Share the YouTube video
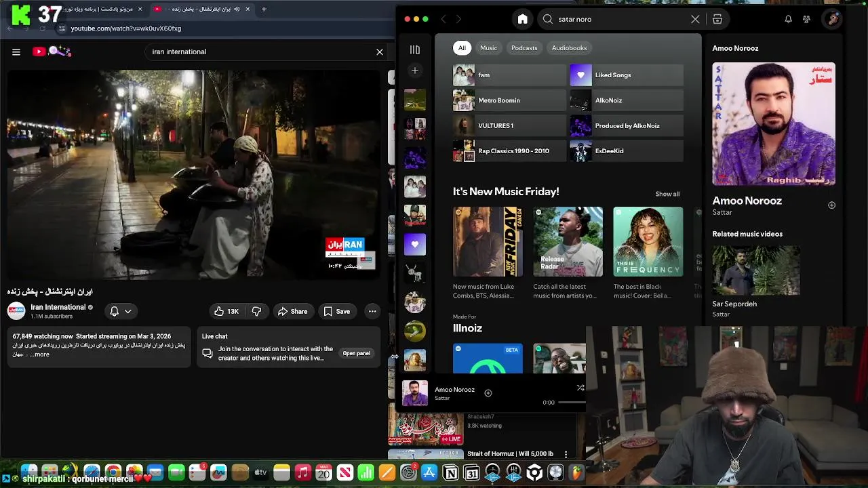Image resolution: width=868 pixels, height=488 pixels. tap(292, 311)
